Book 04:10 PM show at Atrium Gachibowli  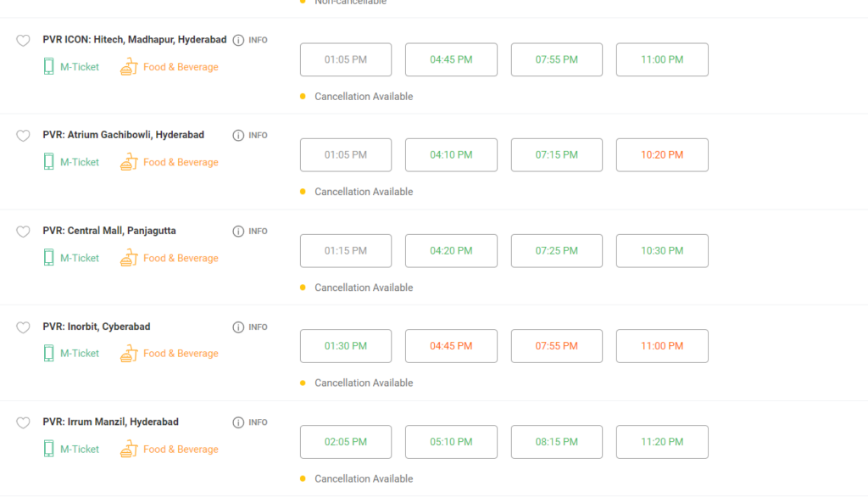click(x=451, y=154)
